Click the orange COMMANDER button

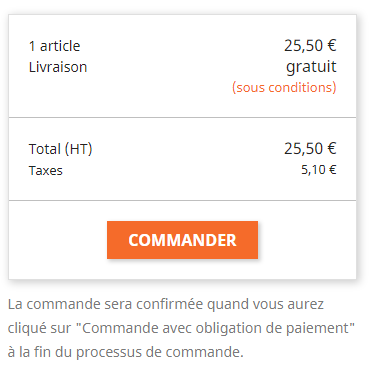coord(182,240)
